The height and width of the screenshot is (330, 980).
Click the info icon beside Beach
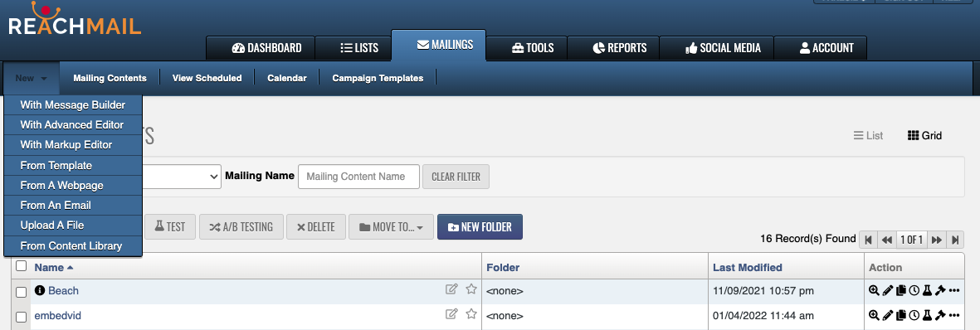point(40,291)
